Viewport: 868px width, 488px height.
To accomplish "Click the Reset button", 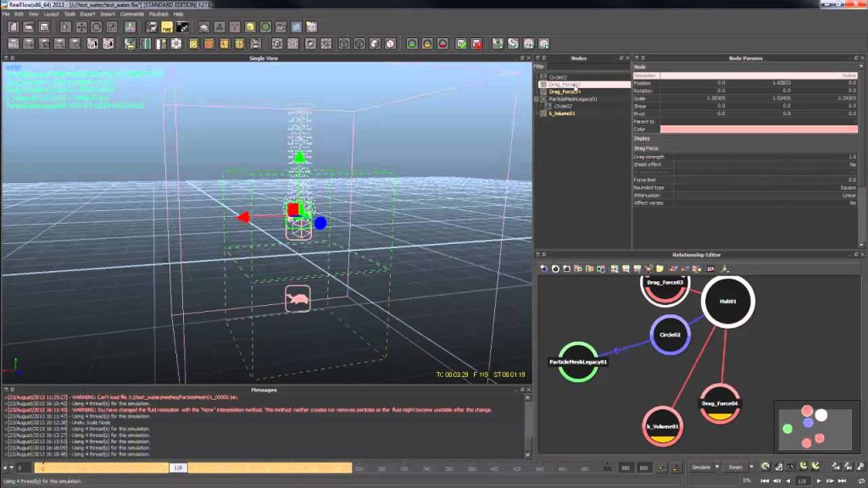I will click(x=735, y=468).
